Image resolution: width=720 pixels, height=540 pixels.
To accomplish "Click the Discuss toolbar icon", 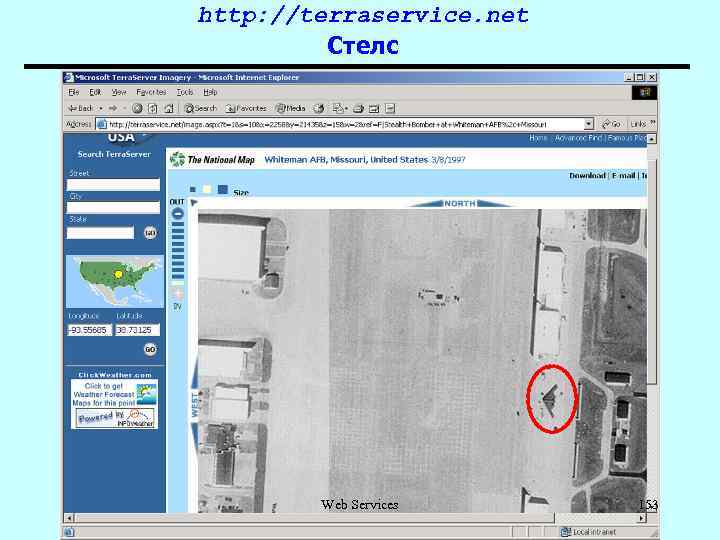I will coord(390,109).
